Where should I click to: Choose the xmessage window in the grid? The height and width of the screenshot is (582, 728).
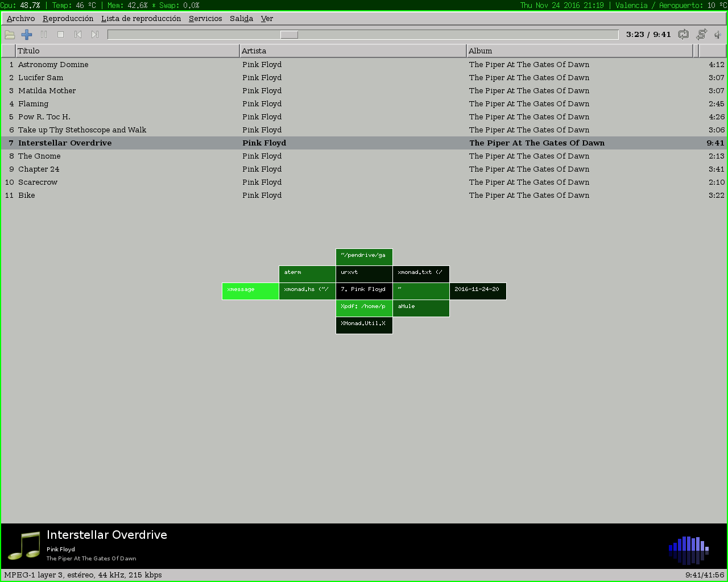point(250,291)
